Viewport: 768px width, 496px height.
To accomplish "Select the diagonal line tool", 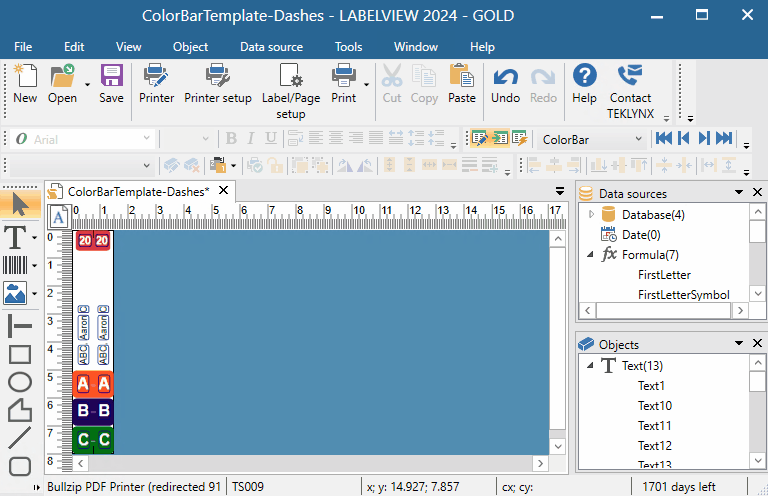I will [20, 438].
